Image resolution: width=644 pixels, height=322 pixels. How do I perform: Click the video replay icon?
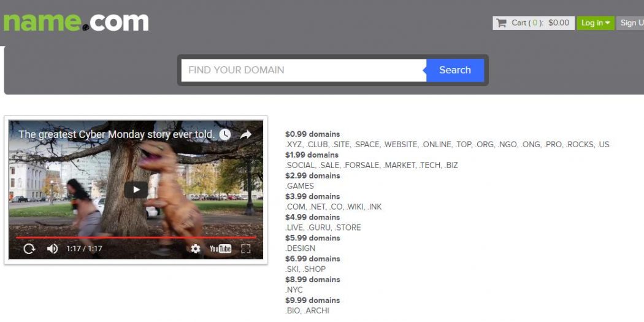click(x=29, y=248)
